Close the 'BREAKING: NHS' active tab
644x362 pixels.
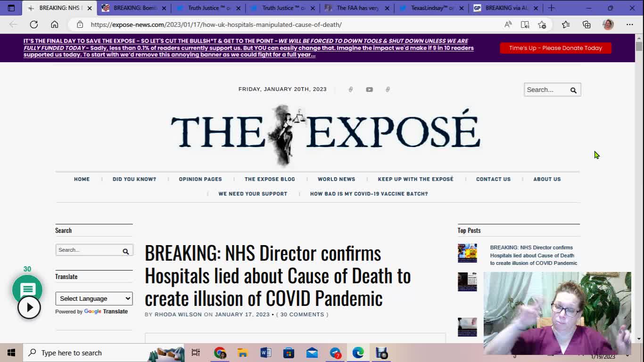[x=90, y=8]
